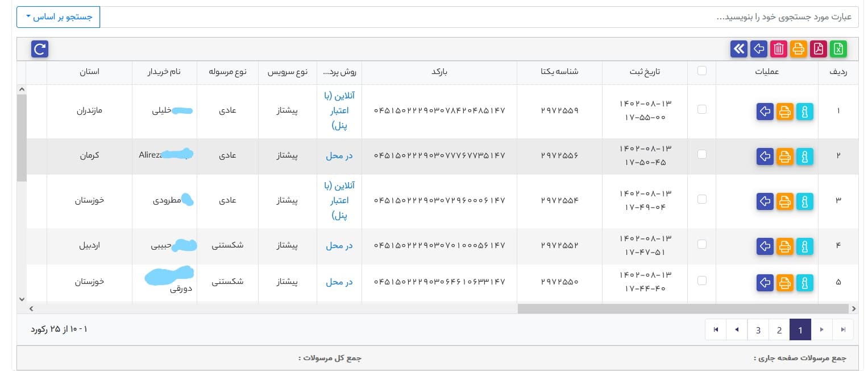Screen dimensions: 868x371
Task: Click the در محل link in row 2
Action: [339, 155]
